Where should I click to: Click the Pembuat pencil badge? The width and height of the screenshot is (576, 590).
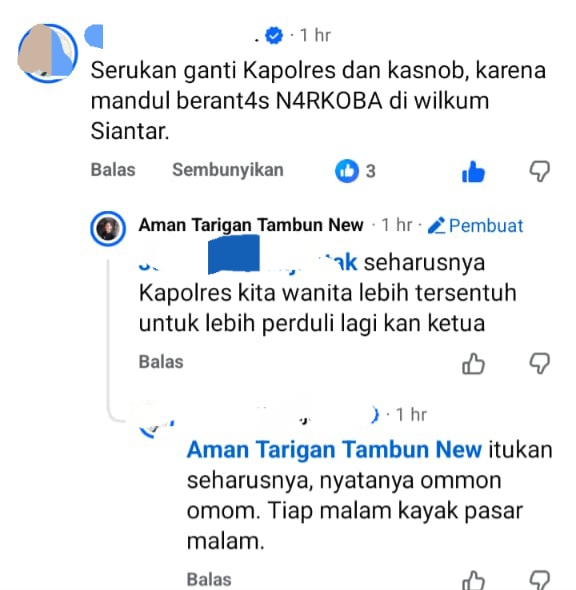pos(475,225)
